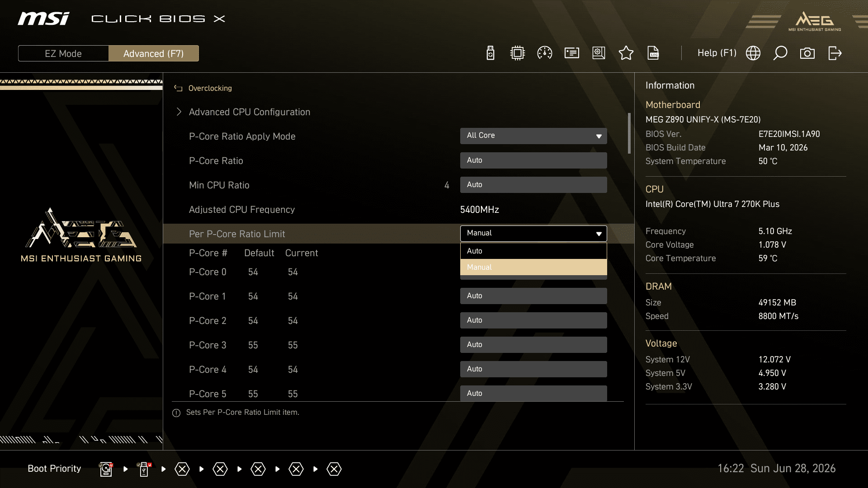This screenshot has width=868, height=488.
Task: Click the first empty boot priority slot
Action: 182,469
